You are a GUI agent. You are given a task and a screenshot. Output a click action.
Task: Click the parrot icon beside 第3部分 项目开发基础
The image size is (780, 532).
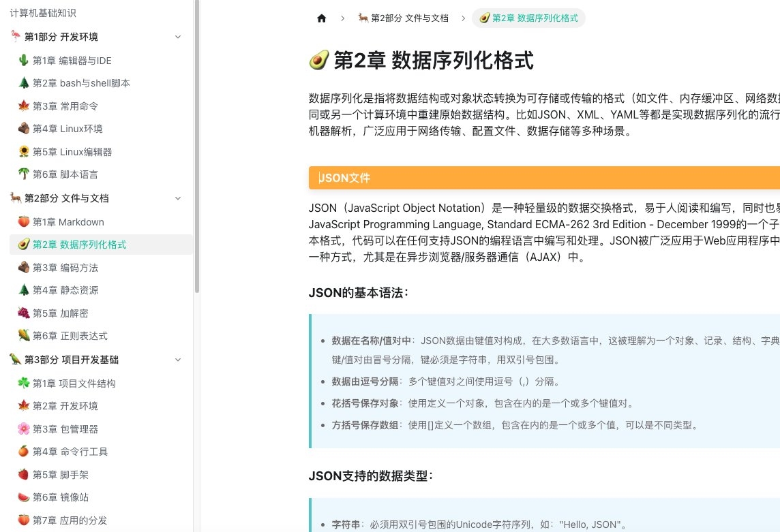tap(15, 359)
